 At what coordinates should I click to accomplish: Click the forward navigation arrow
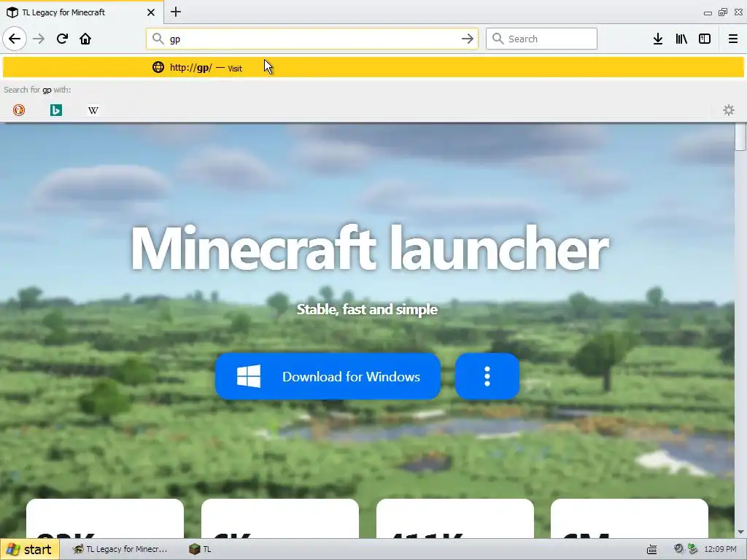pos(39,39)
